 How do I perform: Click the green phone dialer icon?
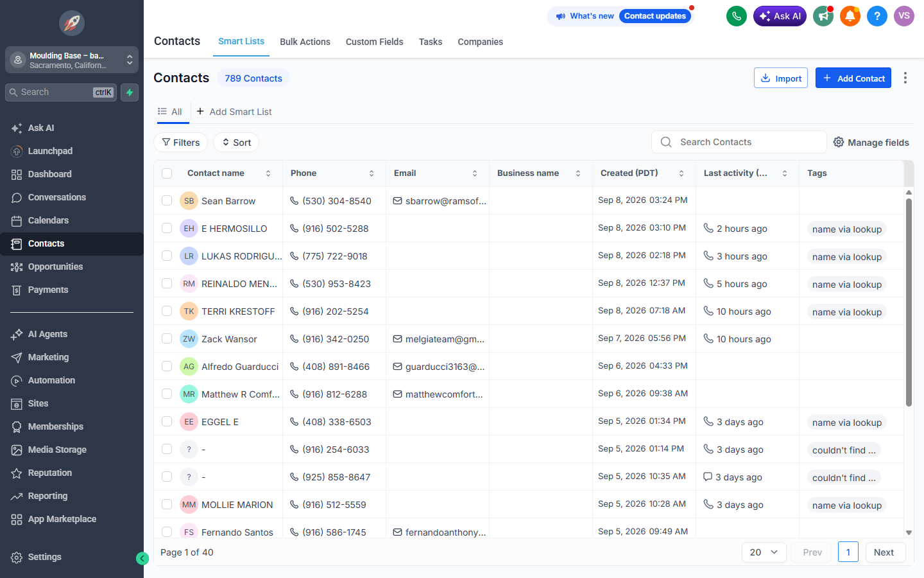(737, 16)
